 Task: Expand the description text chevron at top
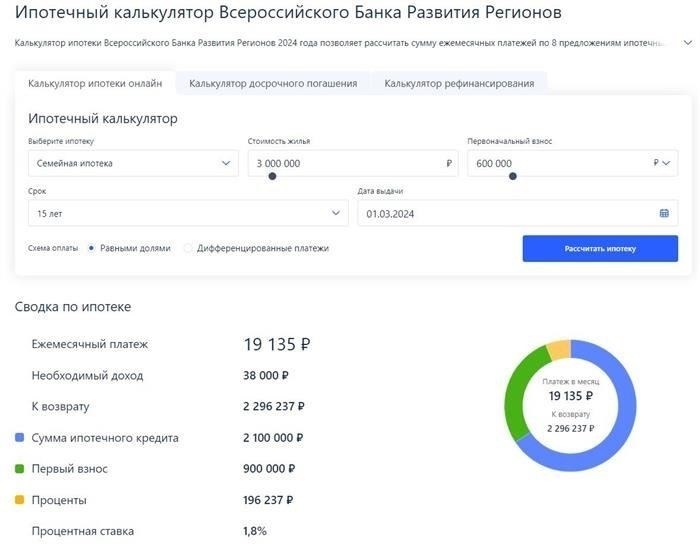click(688, 43)
